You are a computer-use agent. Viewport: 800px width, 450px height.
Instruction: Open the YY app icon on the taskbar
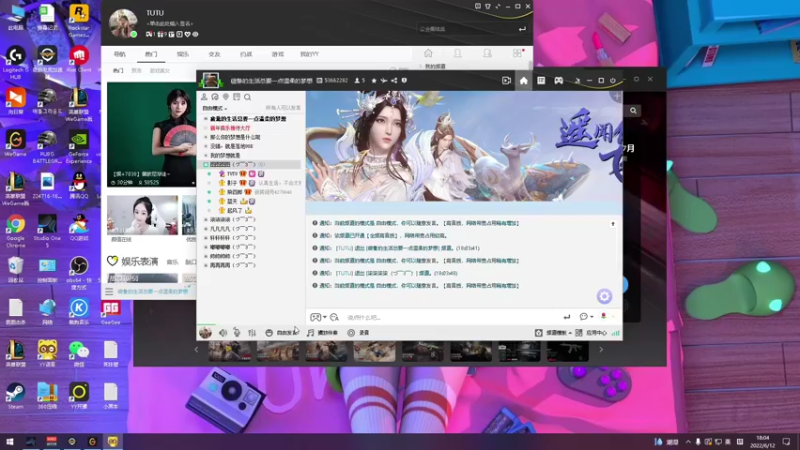click(x=112, y=441)
